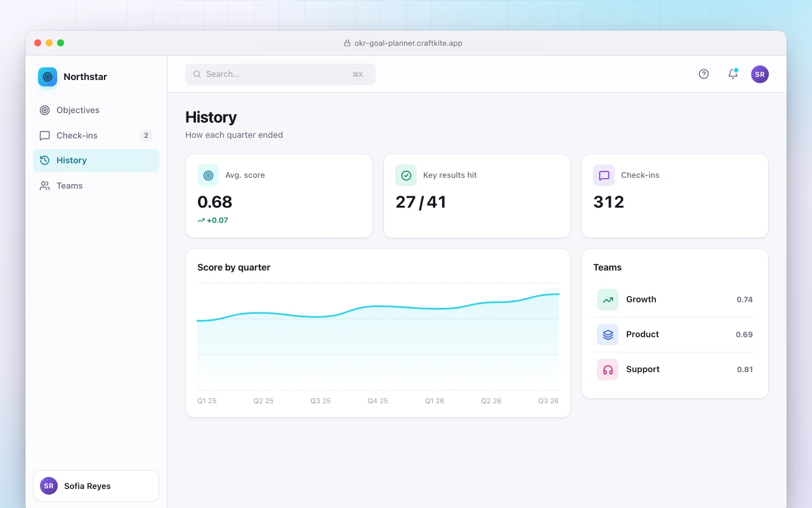Screen dimensions: 812x508
Task: Click the Growth score 0.74
Action: pyautogui.click(x=745, y=300)
